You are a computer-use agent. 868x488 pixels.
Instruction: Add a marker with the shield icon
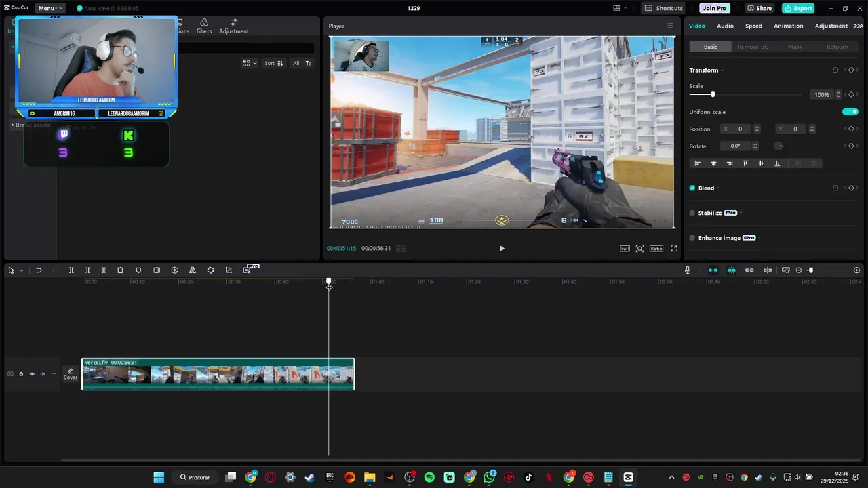(138, 270)
